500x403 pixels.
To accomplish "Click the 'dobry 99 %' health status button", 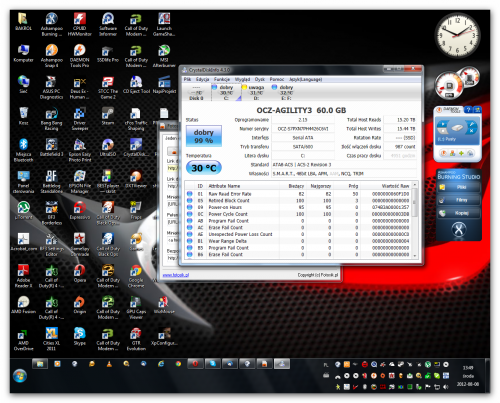I will (204, 136).
